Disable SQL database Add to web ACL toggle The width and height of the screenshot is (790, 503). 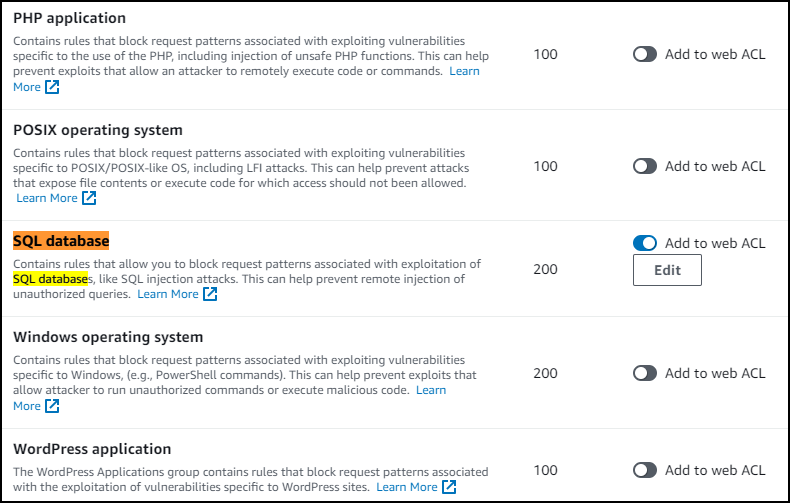point(645,243)
